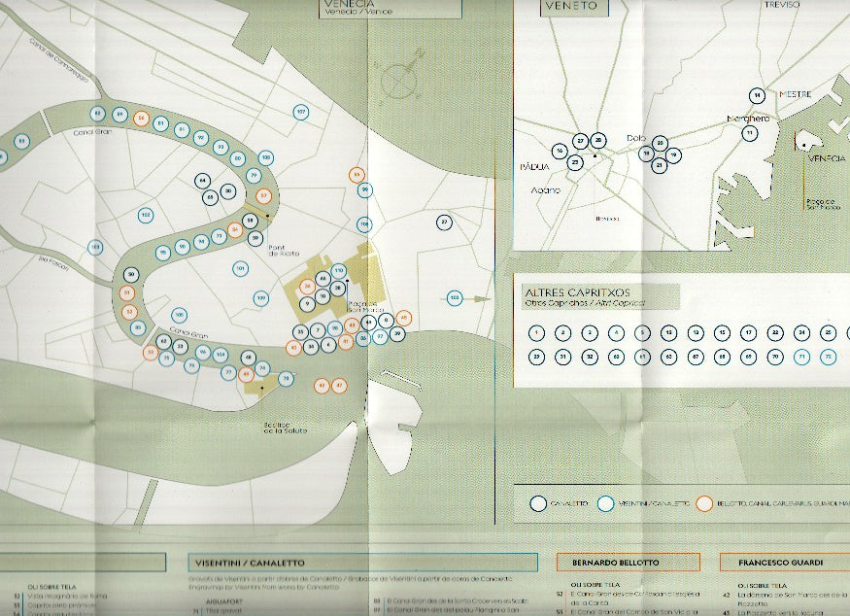Click the orange Bellotto legend circle
The width and height of the screenshot is (850, 616).
[x=704, y=503]
